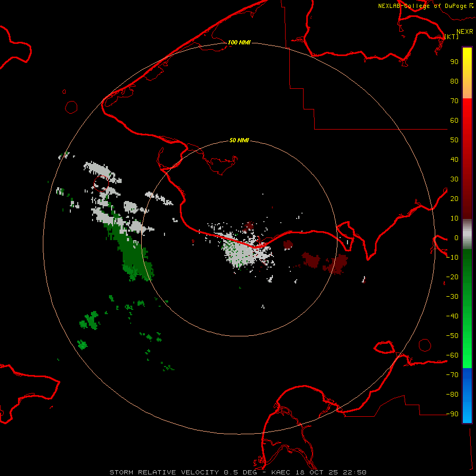Click the 0 value on the scale
Viewport: 476px width, 476px height.
point(456,238)
